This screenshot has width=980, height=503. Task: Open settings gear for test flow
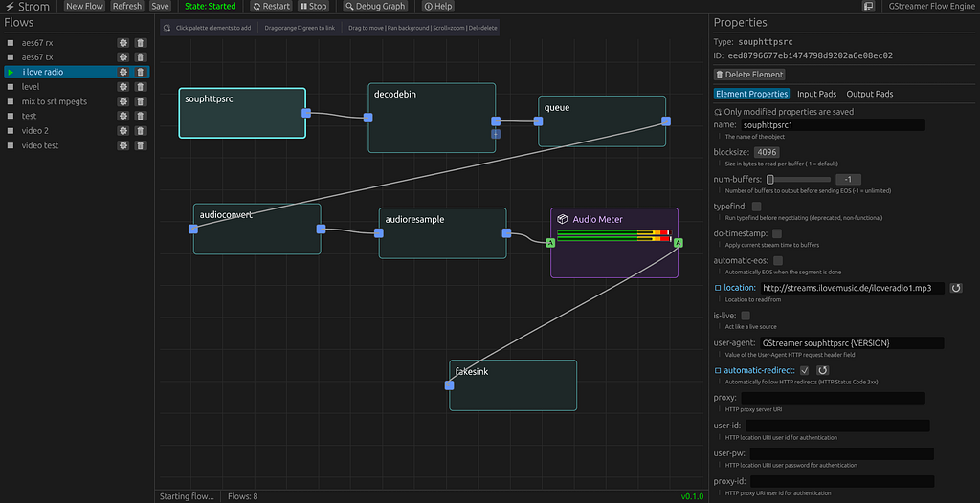click(x=123, y=116)
